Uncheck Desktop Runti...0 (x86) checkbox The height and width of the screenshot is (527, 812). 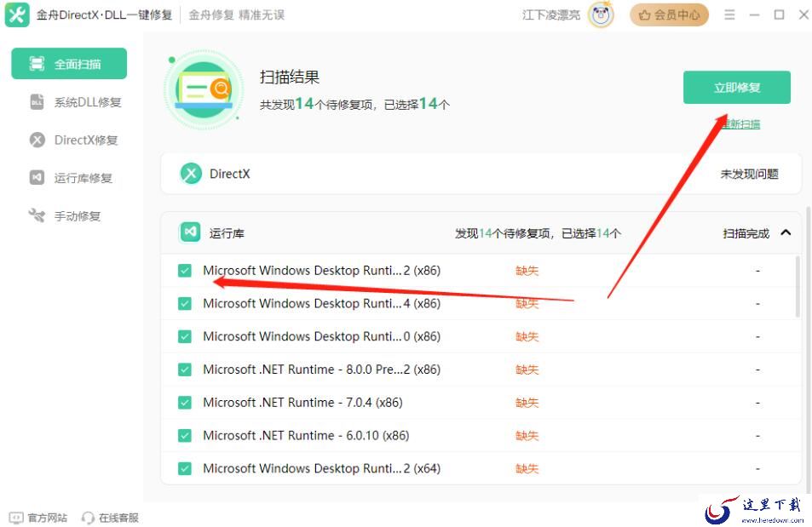click(185, 336)
